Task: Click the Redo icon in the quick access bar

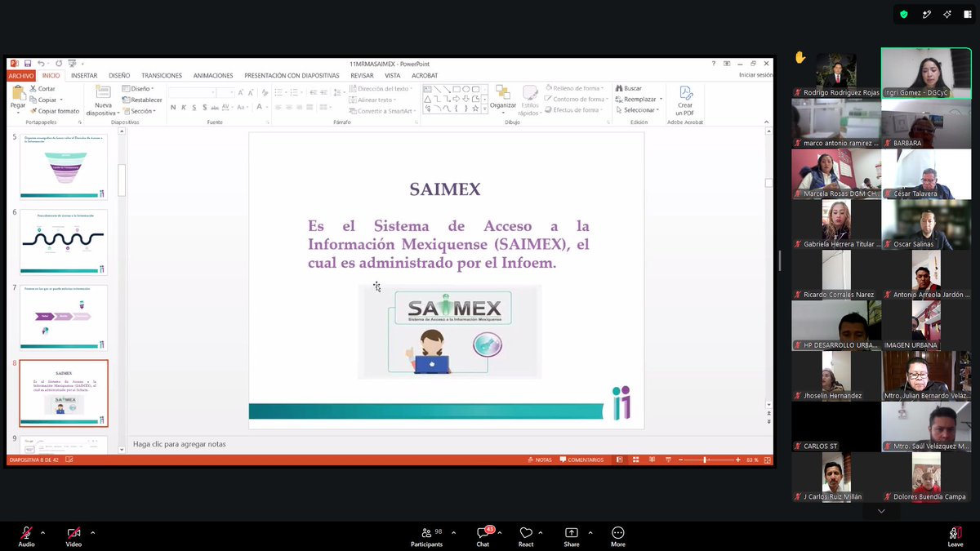Action: click(59, 64)
